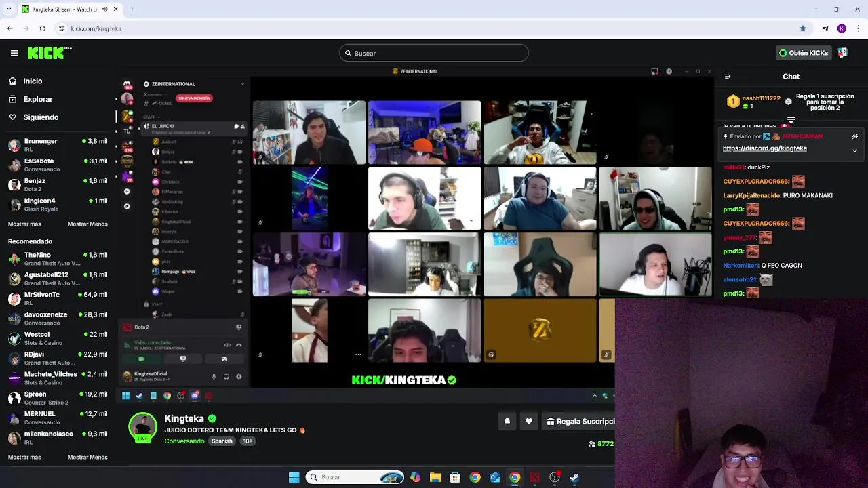Click Discord share screen button
This screenshot has height=488, width=868.
click(x=183, y=359)
